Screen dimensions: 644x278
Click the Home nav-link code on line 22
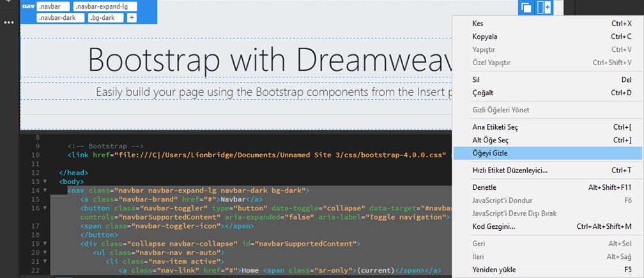click(x=280, y=270)
